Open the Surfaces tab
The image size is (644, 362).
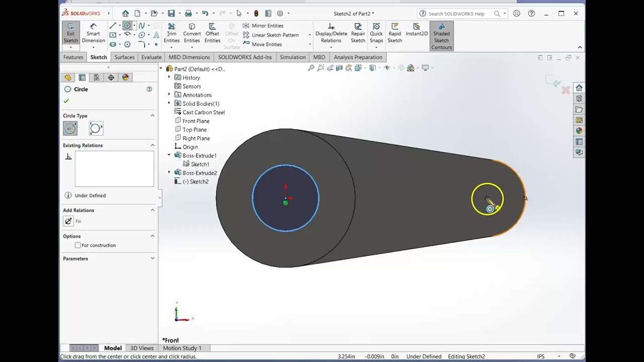click(124, 57)
